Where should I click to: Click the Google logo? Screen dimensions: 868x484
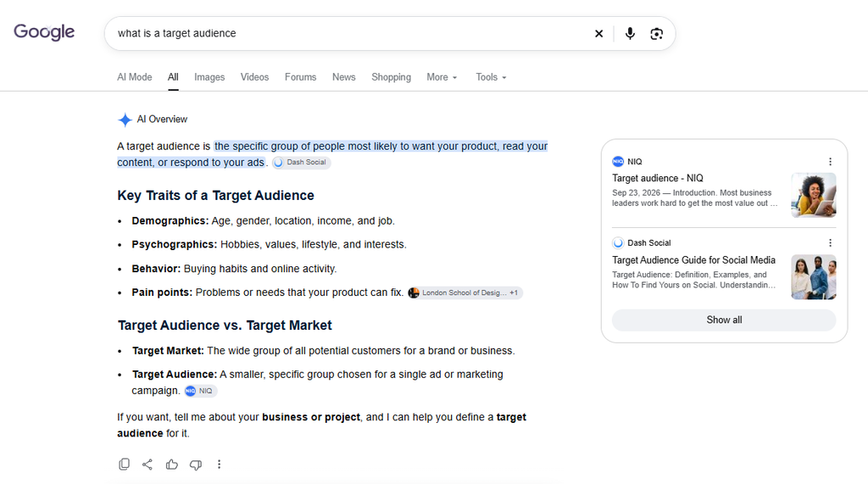[x=44, y=32]
